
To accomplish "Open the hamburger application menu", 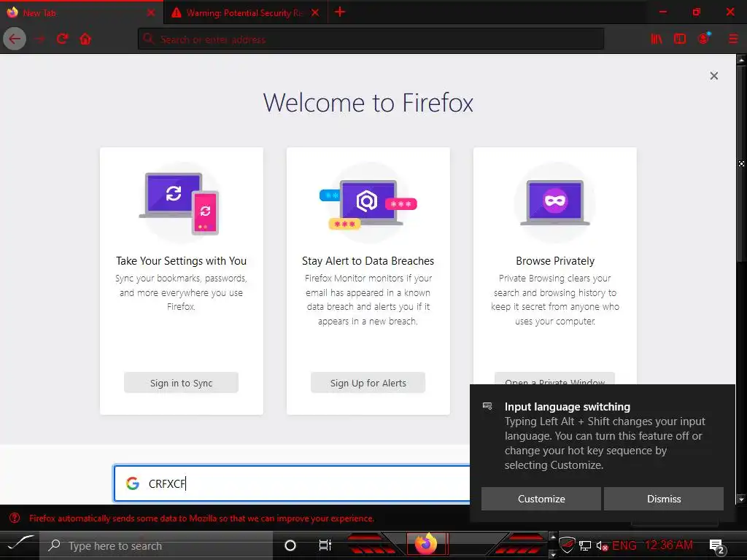I will [733, 39].
